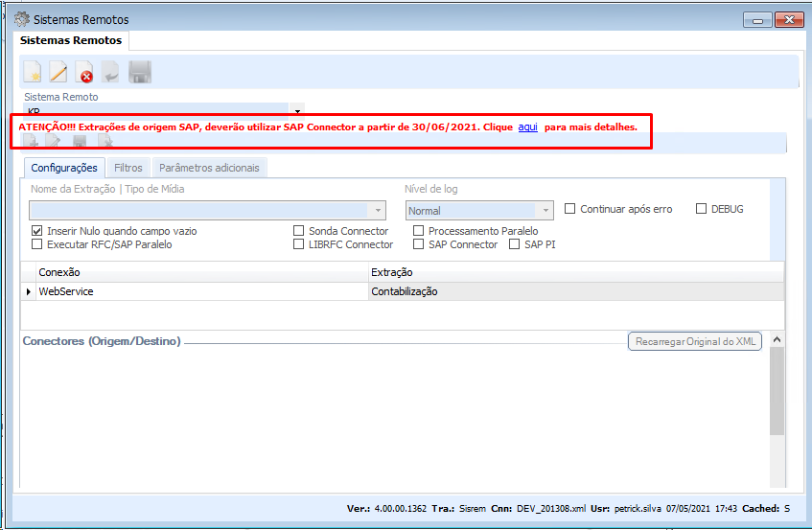This screenshot has height=530, width=812.
Task: Click the Delete record icon with red X
Action: click(84, 72)
